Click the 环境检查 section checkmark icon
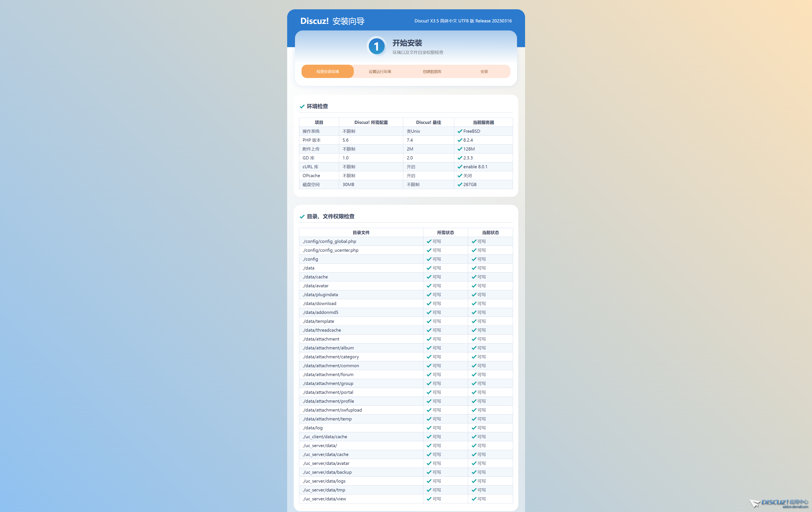Viewport: 812px width, 512px height. [302, 107]
